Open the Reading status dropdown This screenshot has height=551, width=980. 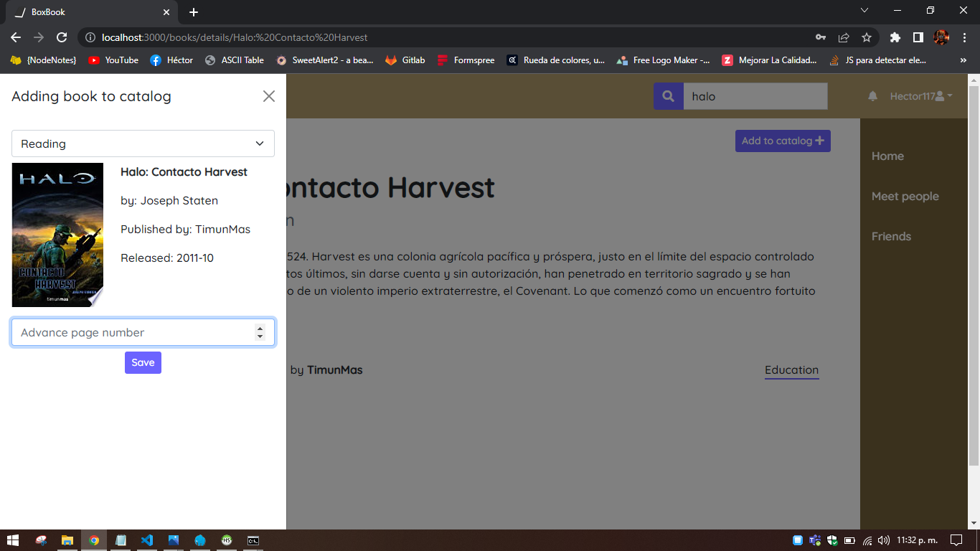coord(143,143)
